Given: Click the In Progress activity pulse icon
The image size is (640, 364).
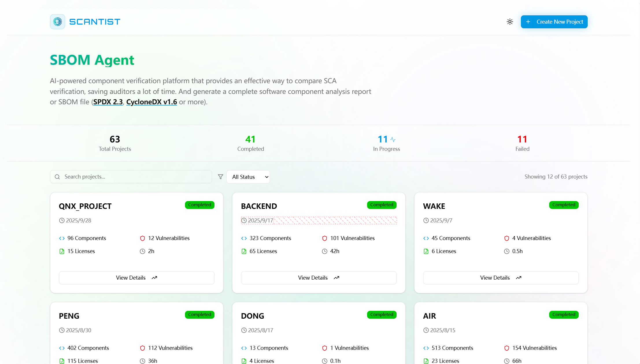Looking at the screenshot, I should pos(393,140).
